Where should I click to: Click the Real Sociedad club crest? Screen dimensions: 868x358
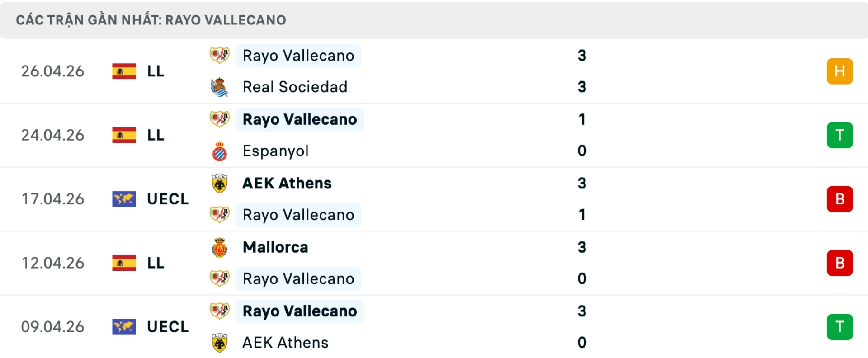[x=220, y=87]
